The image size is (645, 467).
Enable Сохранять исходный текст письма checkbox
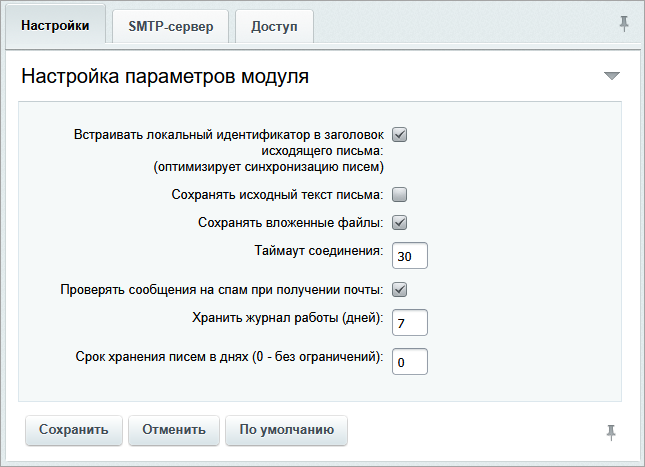[x=400, y=194]
